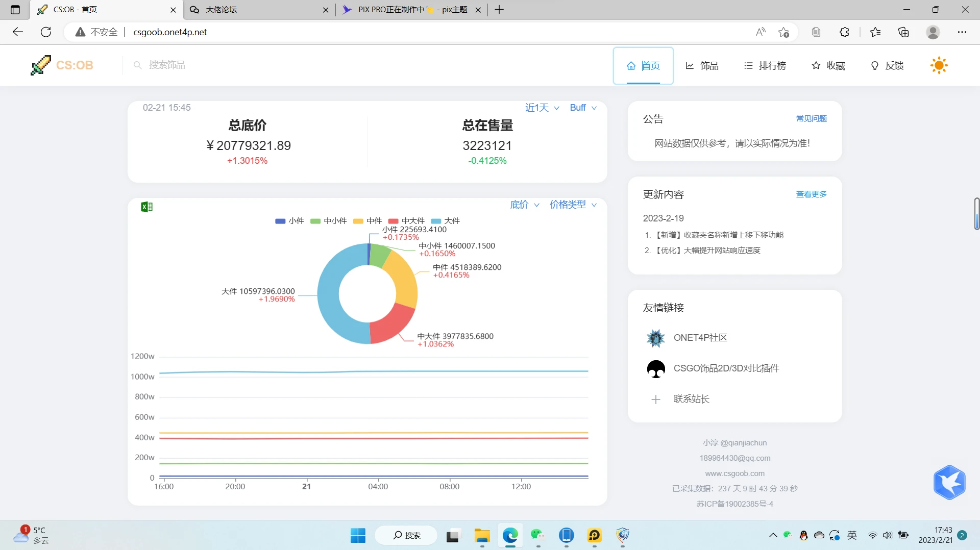Open the 饰品 menu tab
The height and width of the screenshot is (550, 980).
tap(702, 66)
